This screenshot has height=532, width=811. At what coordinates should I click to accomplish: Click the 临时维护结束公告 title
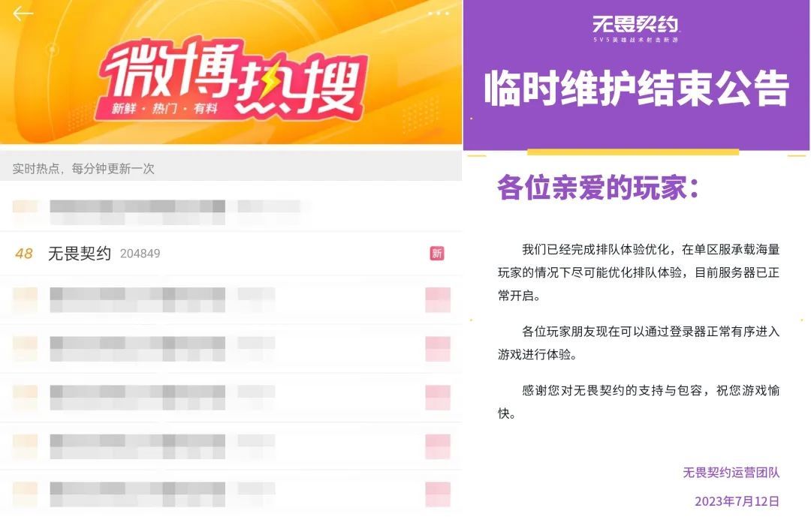click(x=636, y=89)
